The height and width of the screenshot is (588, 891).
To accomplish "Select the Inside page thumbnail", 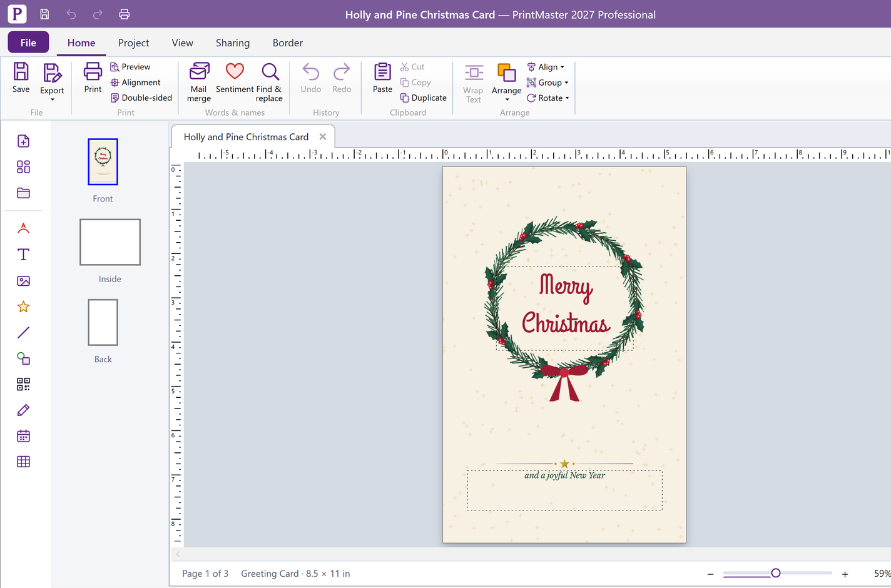I will coord(110,242).
